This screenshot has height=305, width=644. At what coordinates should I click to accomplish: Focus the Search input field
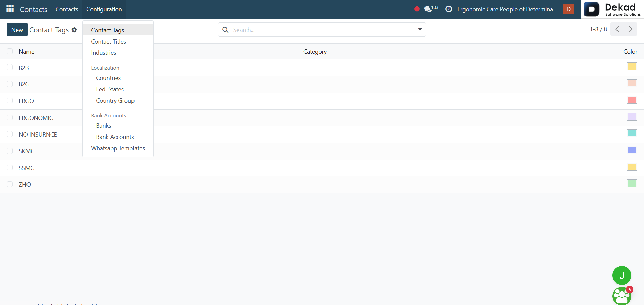click(322, 30)
